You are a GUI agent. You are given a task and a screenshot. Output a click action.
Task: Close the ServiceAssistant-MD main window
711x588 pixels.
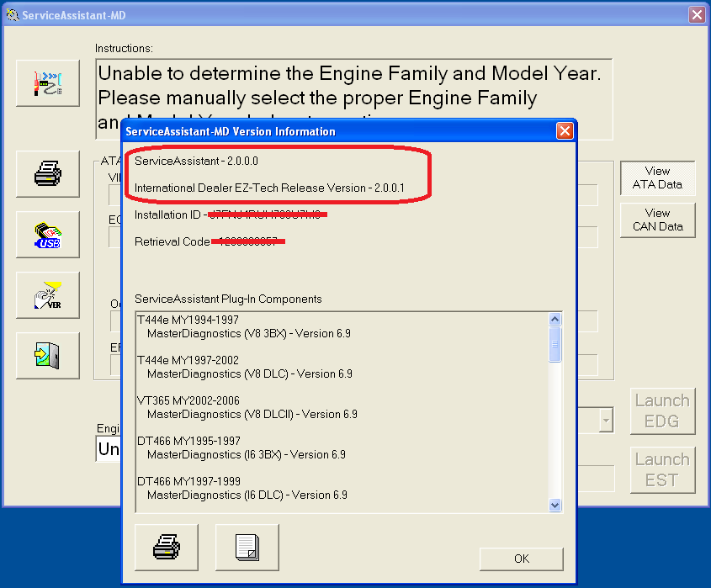(x=697, y=15)
